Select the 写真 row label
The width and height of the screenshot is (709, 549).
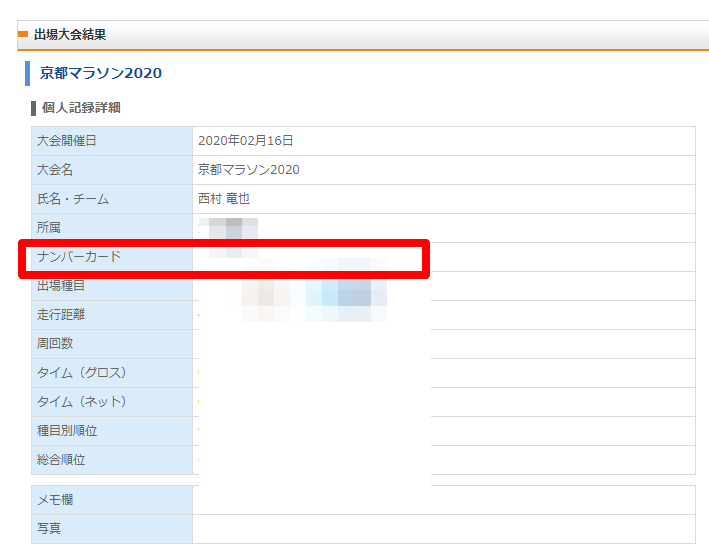click(49, 528)
